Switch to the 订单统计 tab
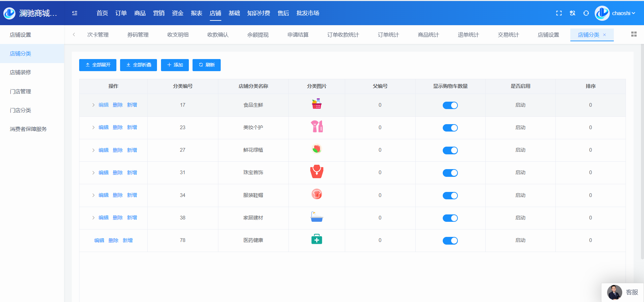644x302 pixels. (388, 35)
